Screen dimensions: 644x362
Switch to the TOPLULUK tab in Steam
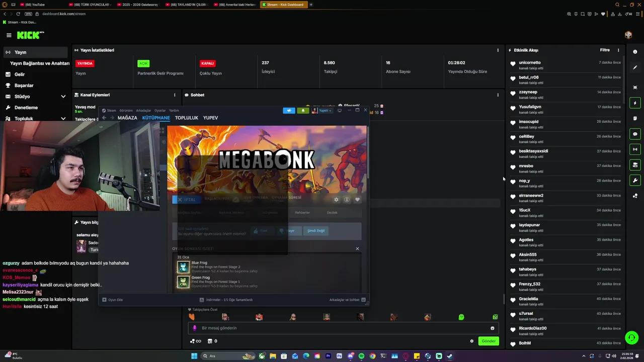187,118
